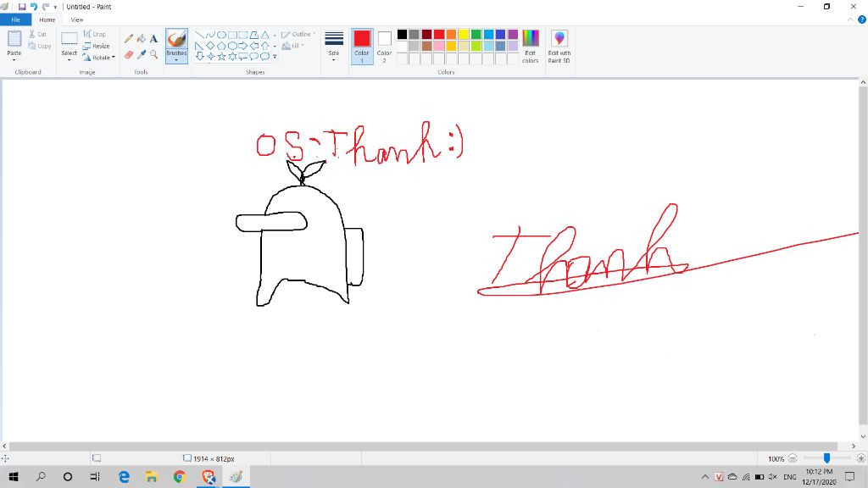Click the Redo arrow in title bar
This screenshot has height=488, width=868.
pyautogui.click(x=46, y=7)
